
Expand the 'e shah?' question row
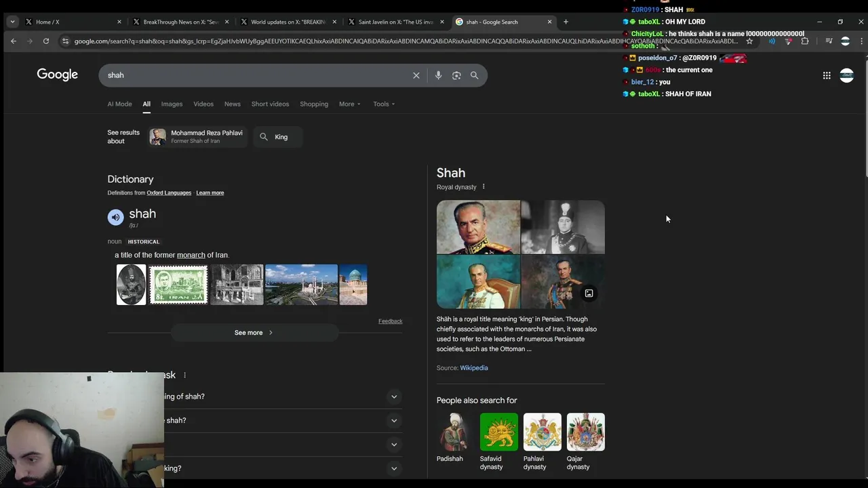click(394, 420)
